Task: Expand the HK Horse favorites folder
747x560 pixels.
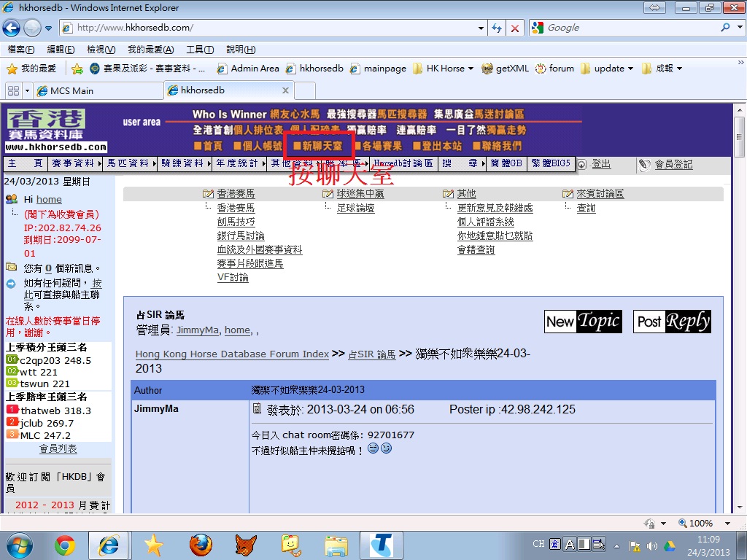Action: [444, 69]
